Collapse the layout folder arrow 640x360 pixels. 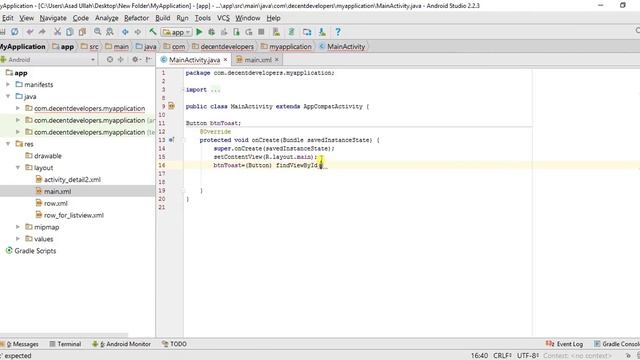tap(18, 167)
